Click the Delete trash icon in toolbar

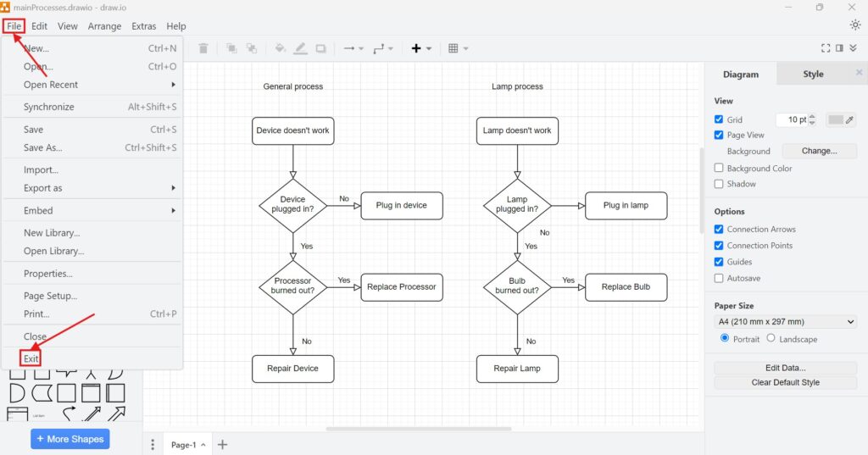pos(203,48)
